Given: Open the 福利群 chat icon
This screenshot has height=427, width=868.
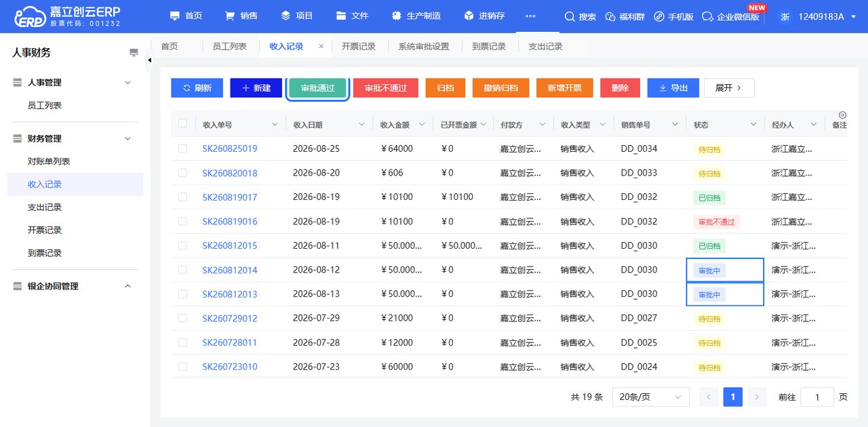Looking at the screenshot, I should 610,16.
